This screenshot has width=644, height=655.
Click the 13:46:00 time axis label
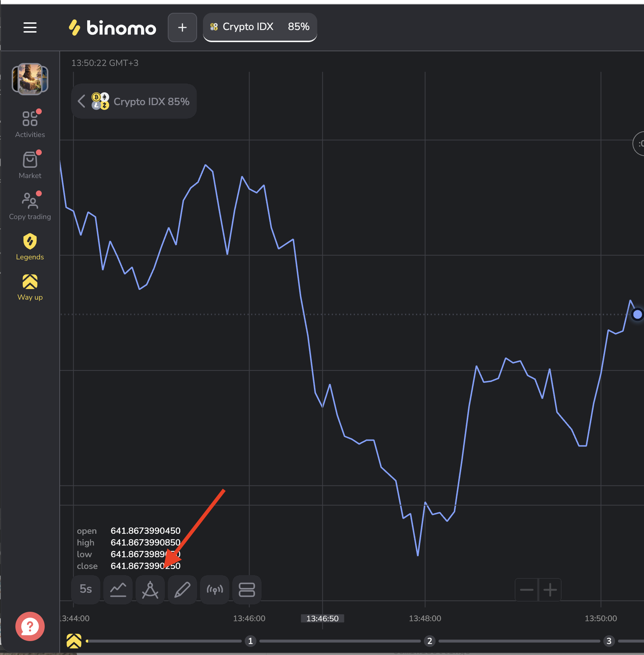249,618
